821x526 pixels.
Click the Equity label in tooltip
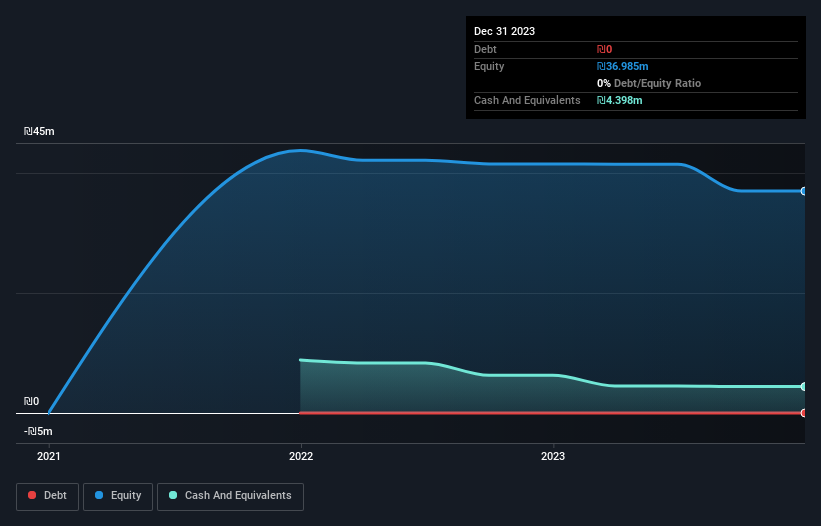489,66
